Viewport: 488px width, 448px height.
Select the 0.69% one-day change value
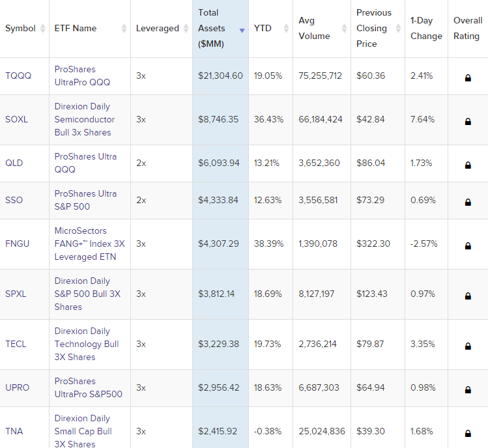423,200
